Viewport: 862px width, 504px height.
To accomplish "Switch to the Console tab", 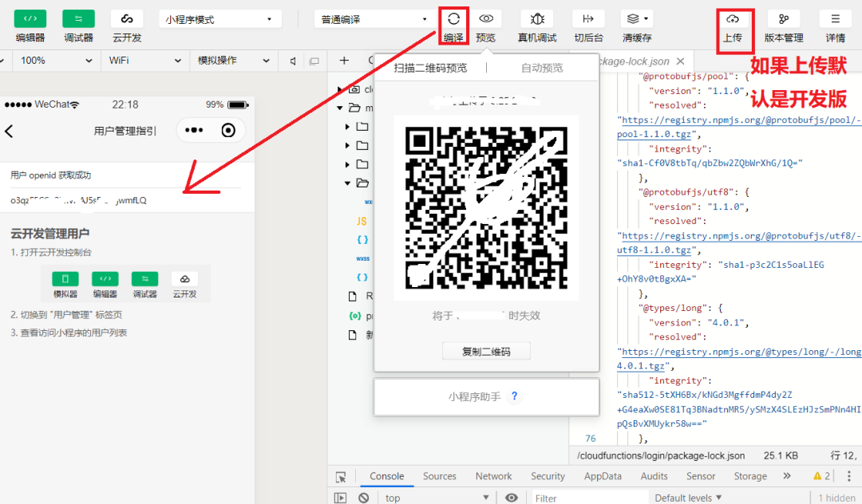I will click(387, 477).
